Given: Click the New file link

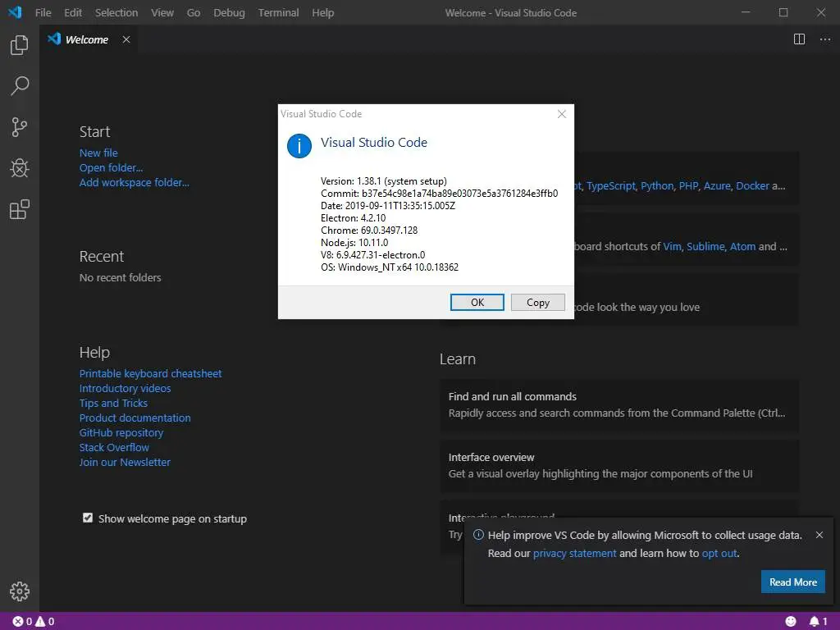Looking at the screenshot, I should pyautogui.click(x=98, y=153).
